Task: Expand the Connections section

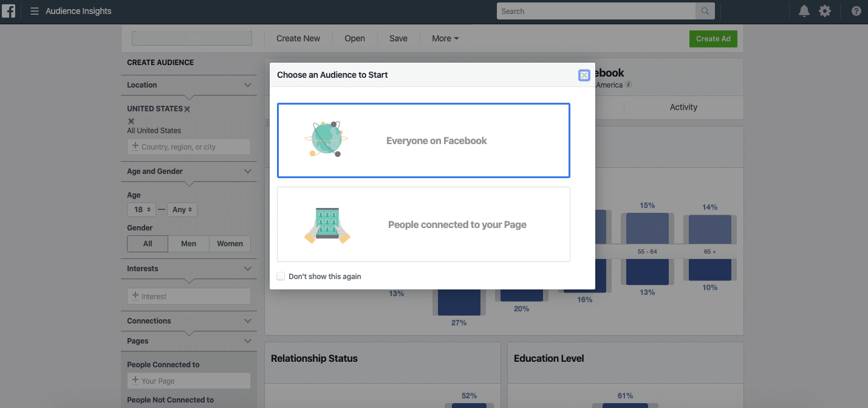Action: point(247,321)
